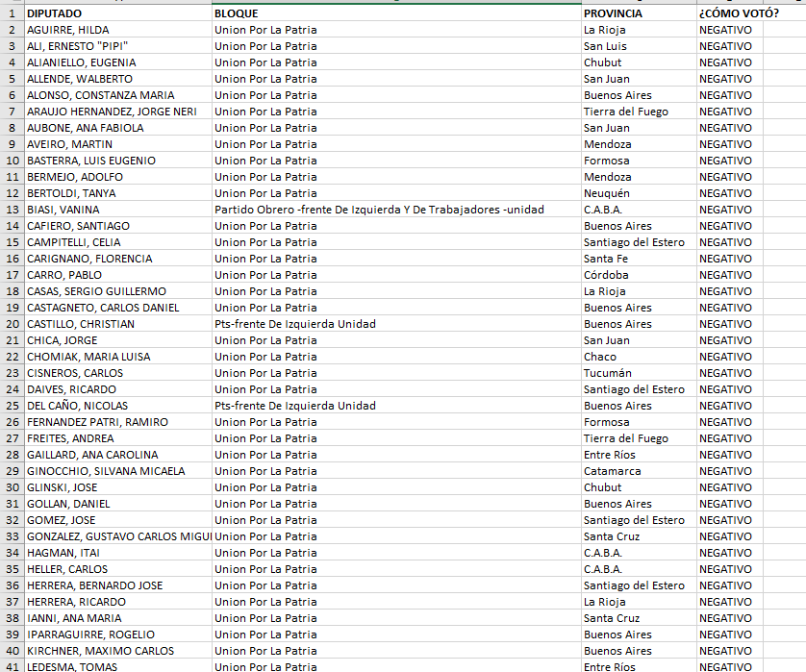Select cell AGUIRRE, HILDA
806x672 pixels.
point(118,30)
